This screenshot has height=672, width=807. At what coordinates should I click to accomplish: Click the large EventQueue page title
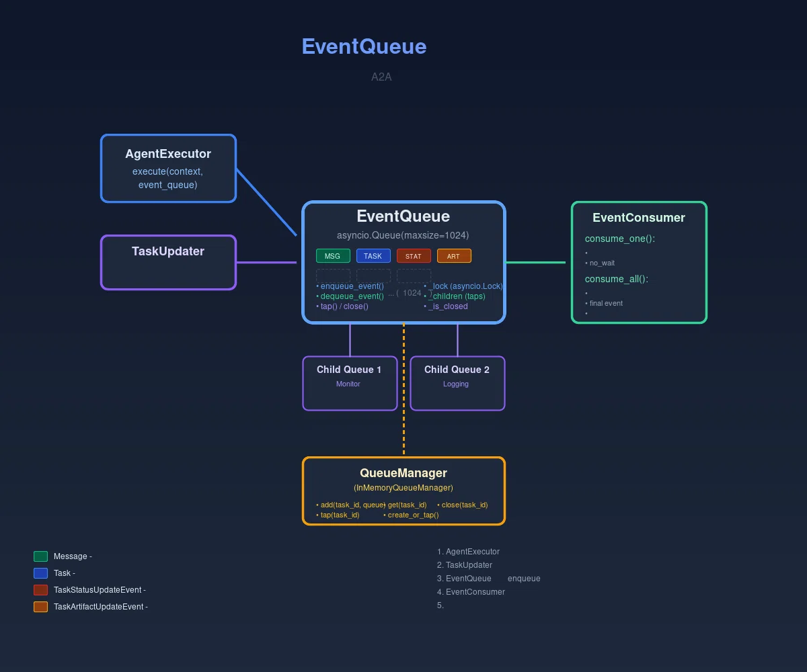(x=364, y=46)
